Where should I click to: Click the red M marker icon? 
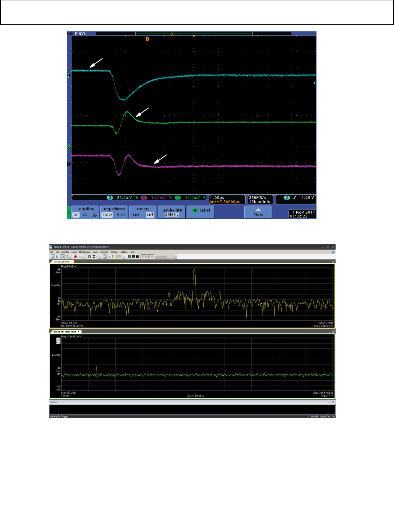pyautogui.click(x=121, y=256)
